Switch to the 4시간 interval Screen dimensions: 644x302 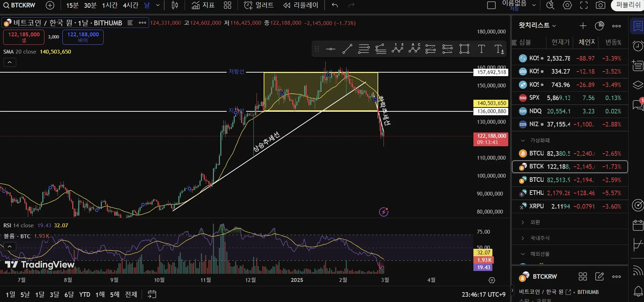click(x=131, y=5)
